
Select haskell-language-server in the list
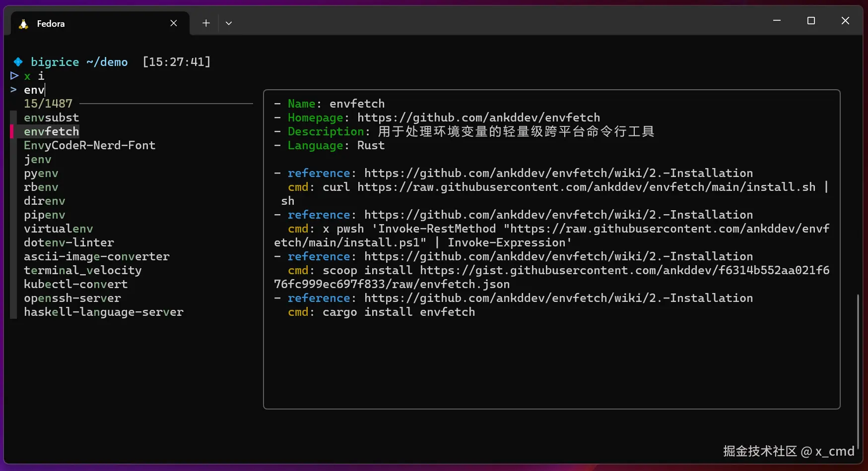[x=104, y=312]
